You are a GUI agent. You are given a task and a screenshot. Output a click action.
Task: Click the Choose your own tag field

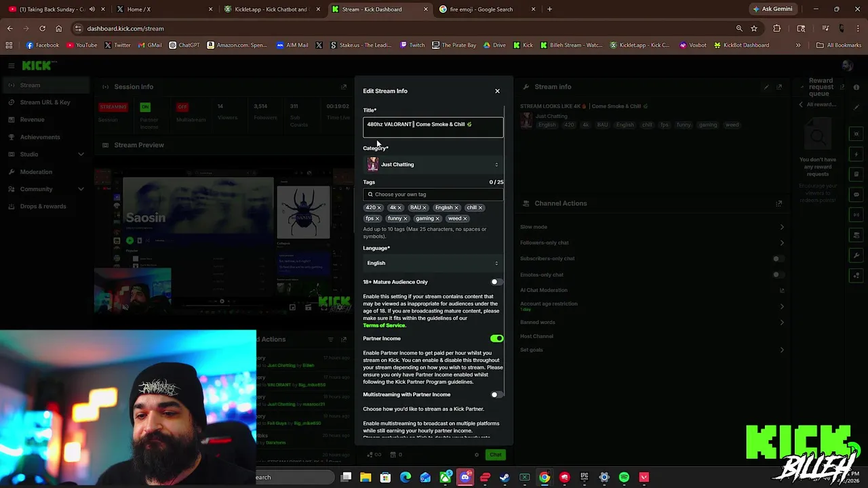tap(433, 195)
